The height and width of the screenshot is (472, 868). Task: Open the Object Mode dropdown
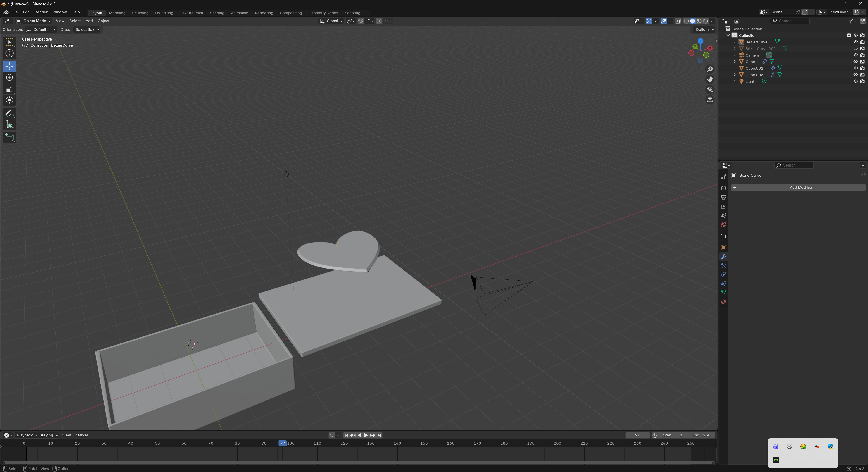tap(34, 21)
